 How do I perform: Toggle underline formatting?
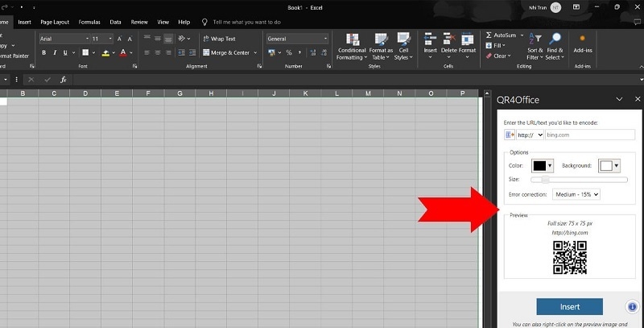[x=68, y=53]
